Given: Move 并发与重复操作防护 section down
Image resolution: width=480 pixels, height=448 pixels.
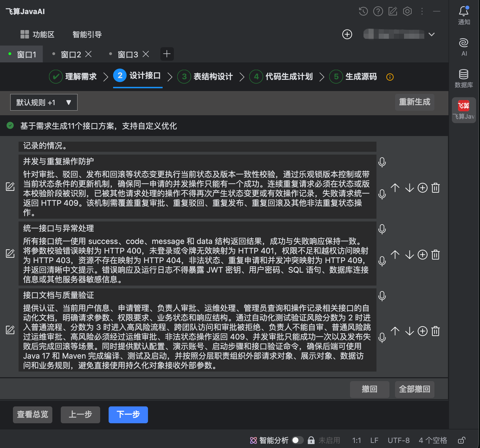Looking at the screenshot, I should (x=409, y=187).
